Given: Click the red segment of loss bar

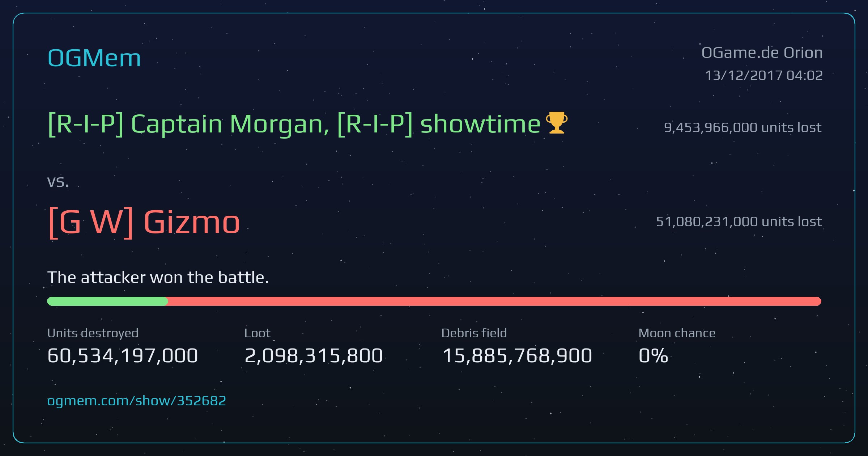Looking at the screenshot, I should pyautogui.click(x=494, y=301).
